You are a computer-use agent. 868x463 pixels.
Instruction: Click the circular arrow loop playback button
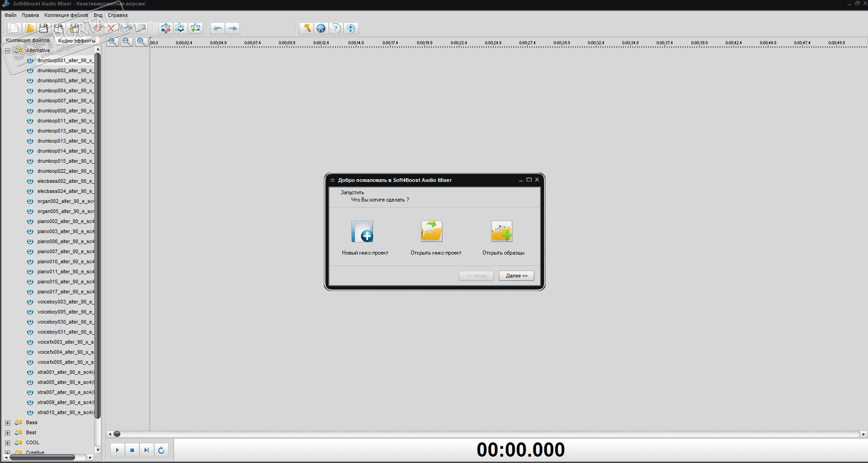161,450
